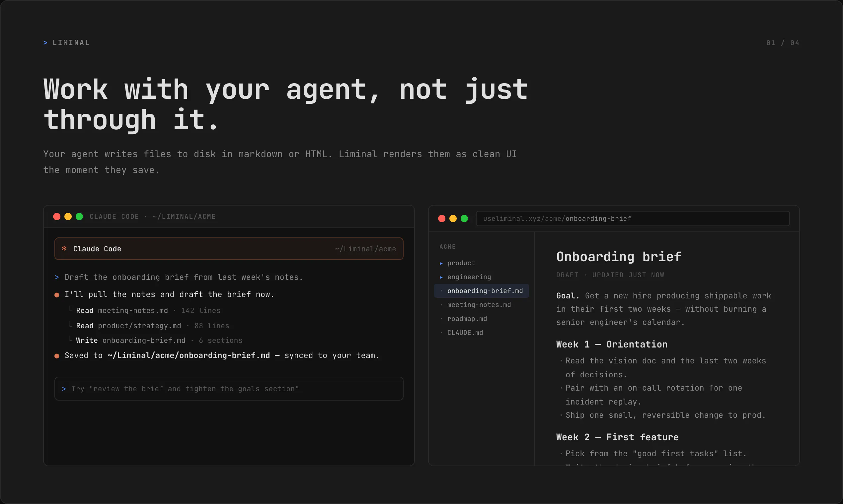Maximize the browser preview window (green dot)
Screen dimensions: 843x504
coord(464,219)
